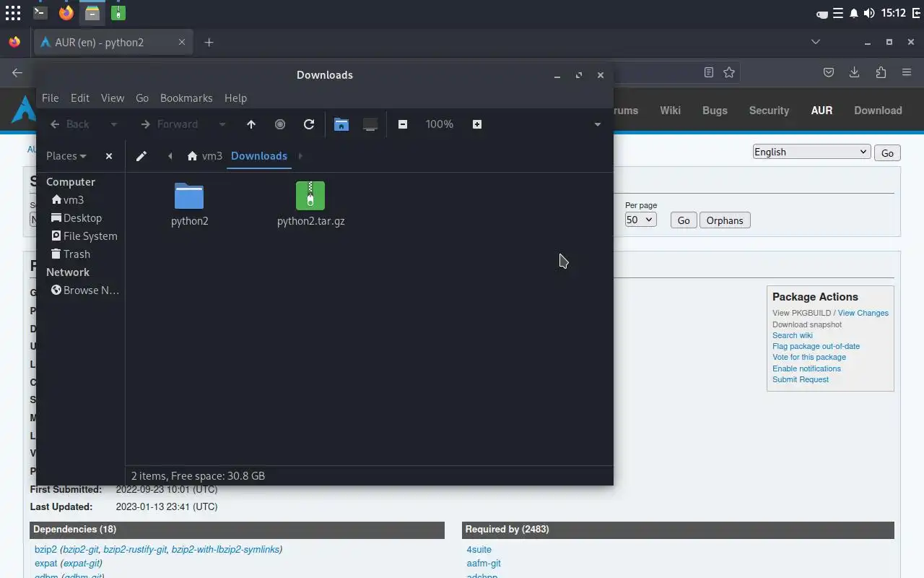Click Vote for this package link
Screen dimensions: 924x578
pyautogui.click(x=809, y=357)
